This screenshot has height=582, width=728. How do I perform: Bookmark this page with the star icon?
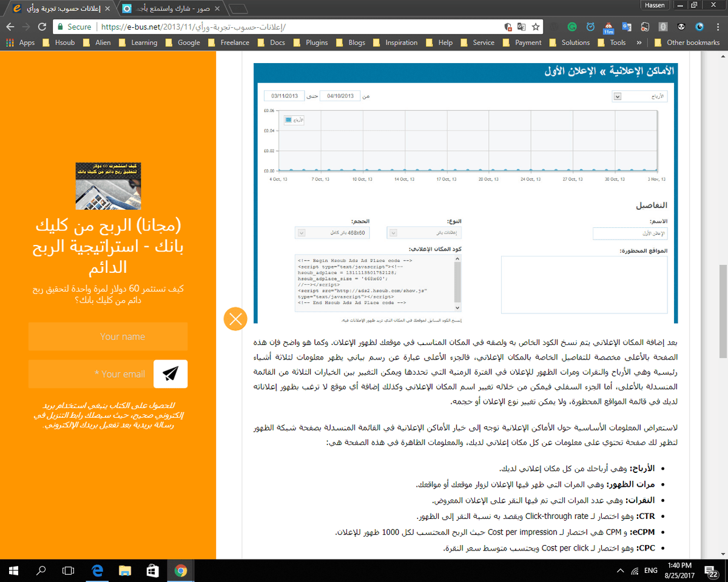click(536, 27)
